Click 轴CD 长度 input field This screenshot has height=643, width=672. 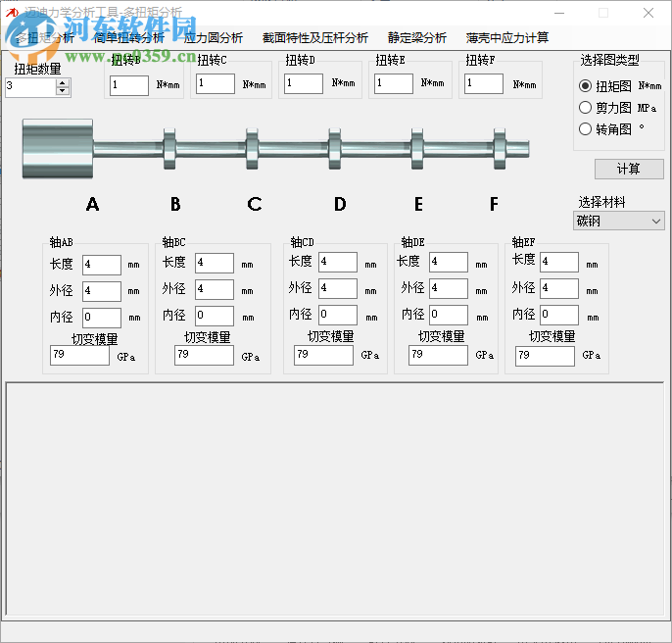click(x=338, y=262)
